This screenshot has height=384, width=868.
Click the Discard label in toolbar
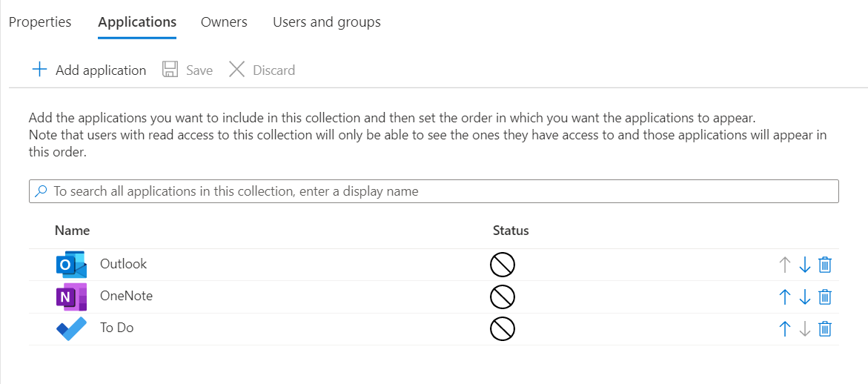(x=274, y=70)
